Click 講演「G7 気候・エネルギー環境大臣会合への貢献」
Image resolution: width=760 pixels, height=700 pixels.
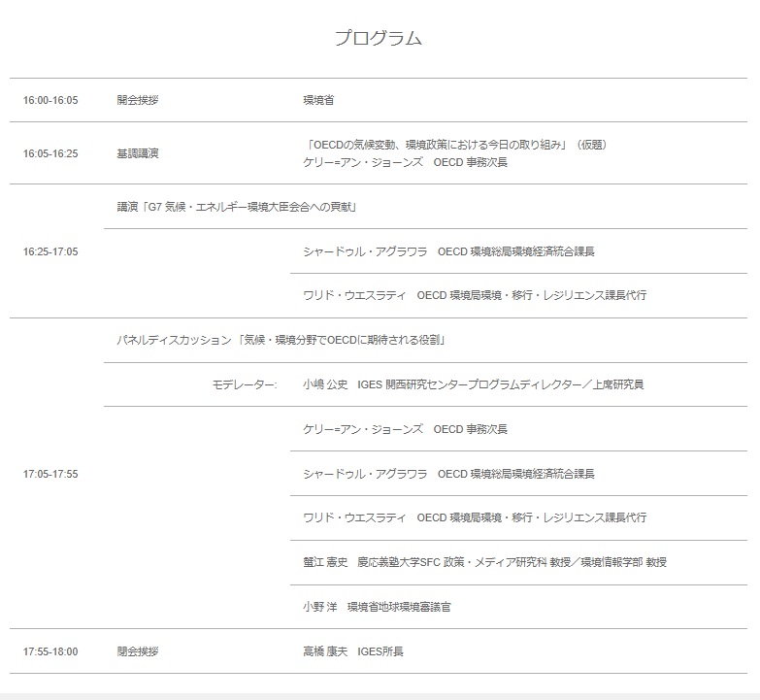point(237,207)
